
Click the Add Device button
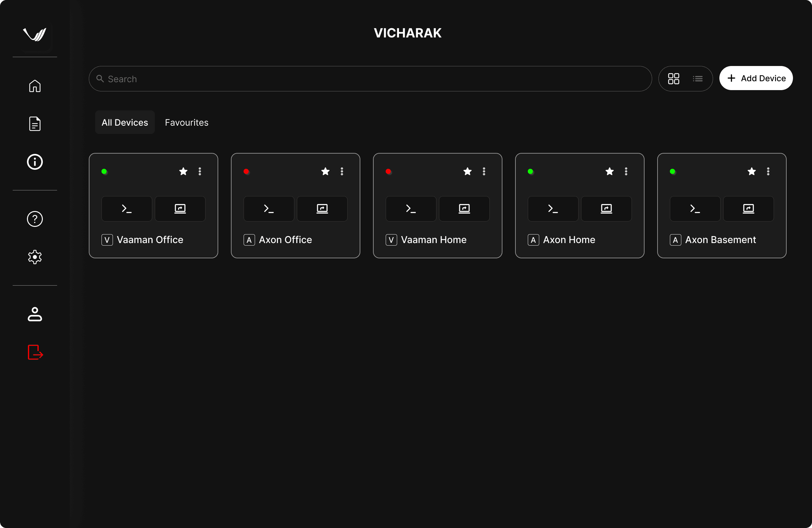(x=756, y=78)
